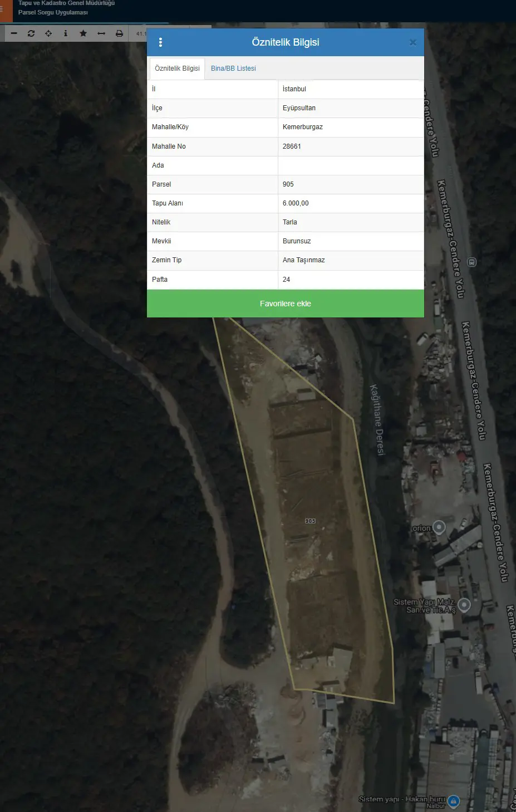Switch to the Bina/BB Listesi tab

[x=233, y=69]
